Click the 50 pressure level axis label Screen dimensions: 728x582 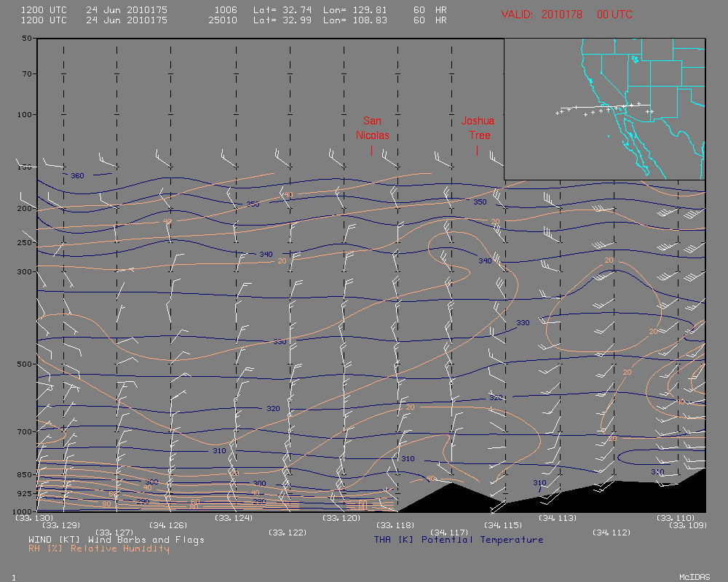coord(27,38)
